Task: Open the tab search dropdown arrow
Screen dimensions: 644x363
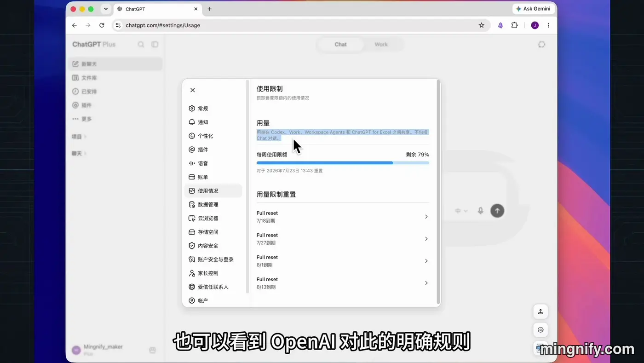Action: click(x=106, y=9)
